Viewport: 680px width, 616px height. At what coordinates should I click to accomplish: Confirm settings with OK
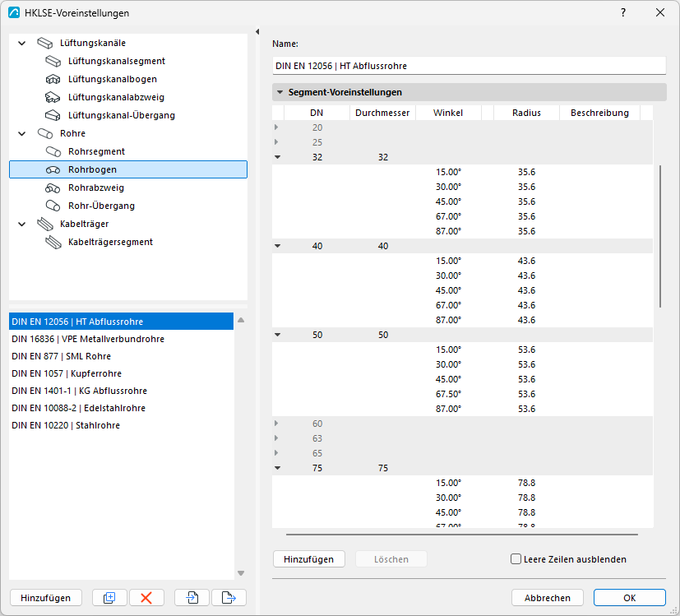629,598
